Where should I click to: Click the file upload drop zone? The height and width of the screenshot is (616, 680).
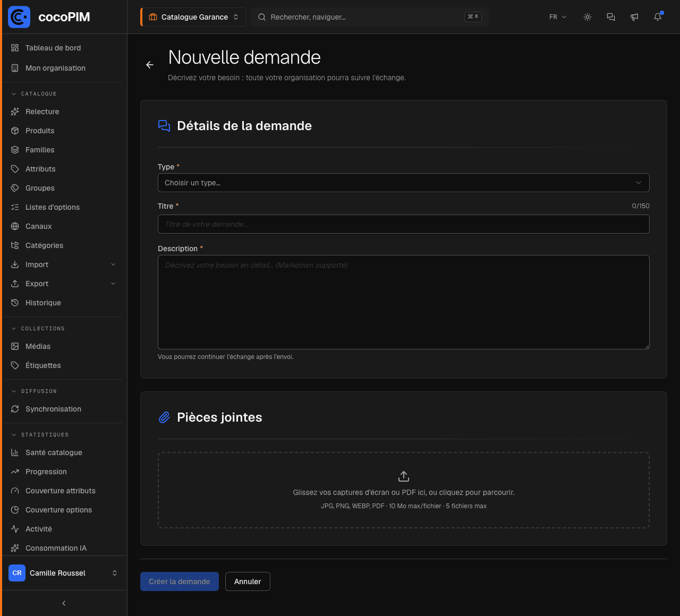click(x=404, y=490)
